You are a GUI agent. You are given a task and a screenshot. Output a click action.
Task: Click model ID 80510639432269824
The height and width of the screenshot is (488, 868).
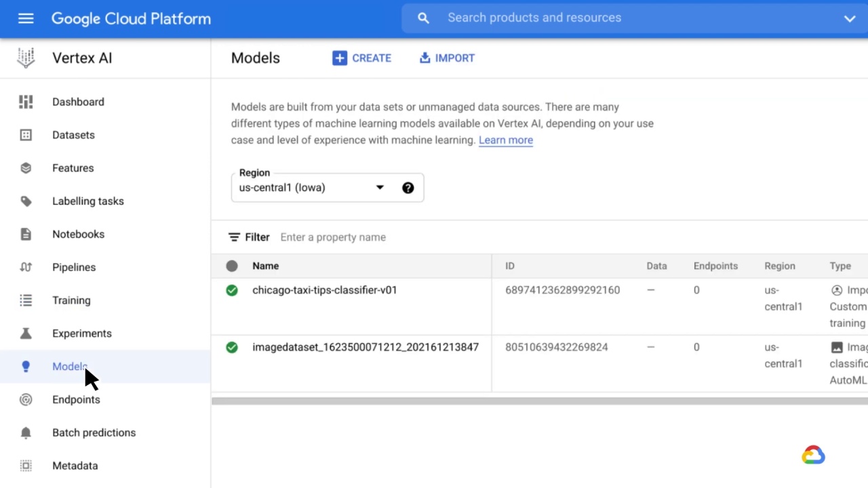point(556,347)
